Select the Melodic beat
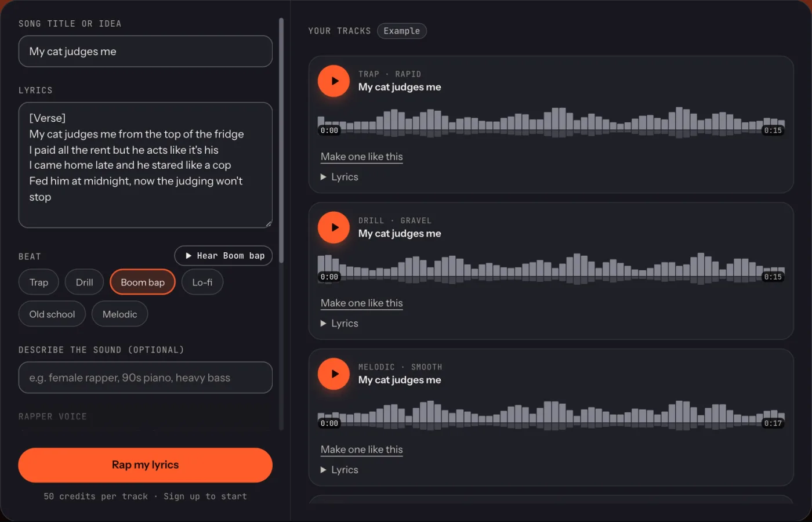 coord(119,314)
